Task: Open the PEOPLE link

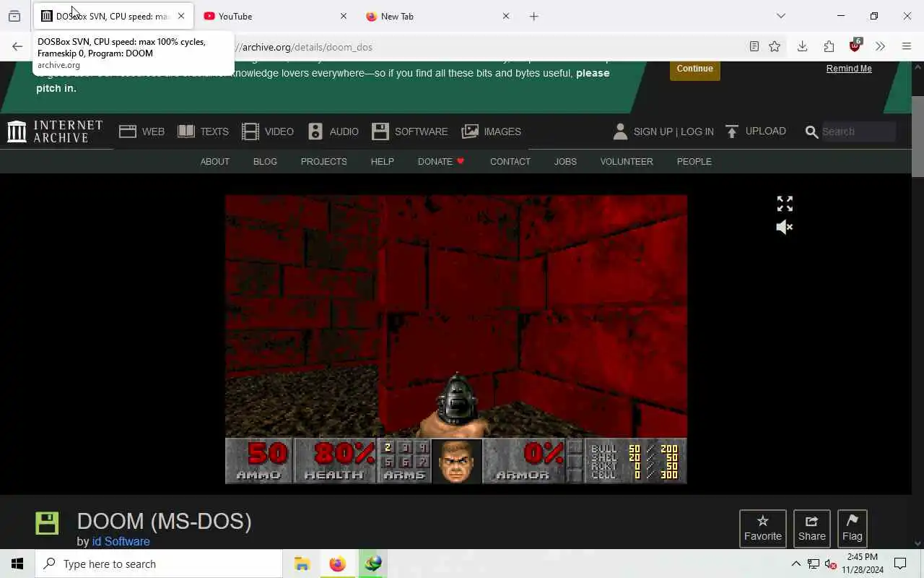Action: pos(694,161)
